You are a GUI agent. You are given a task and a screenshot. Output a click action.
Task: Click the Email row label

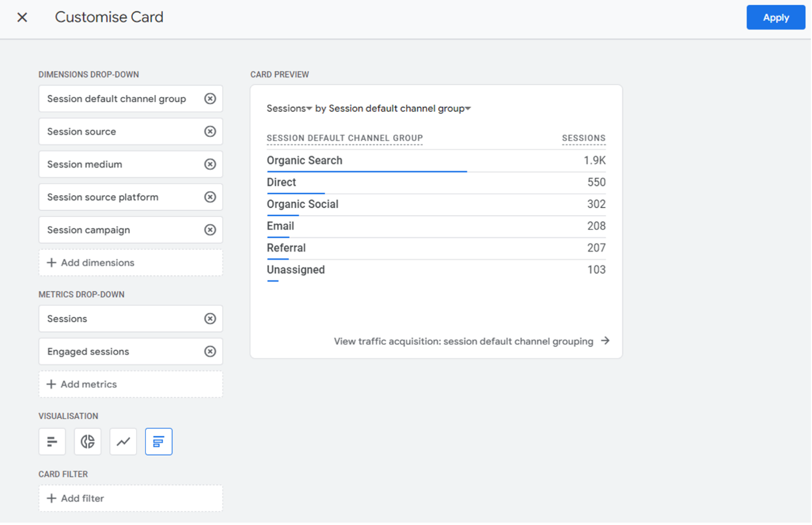281,226
